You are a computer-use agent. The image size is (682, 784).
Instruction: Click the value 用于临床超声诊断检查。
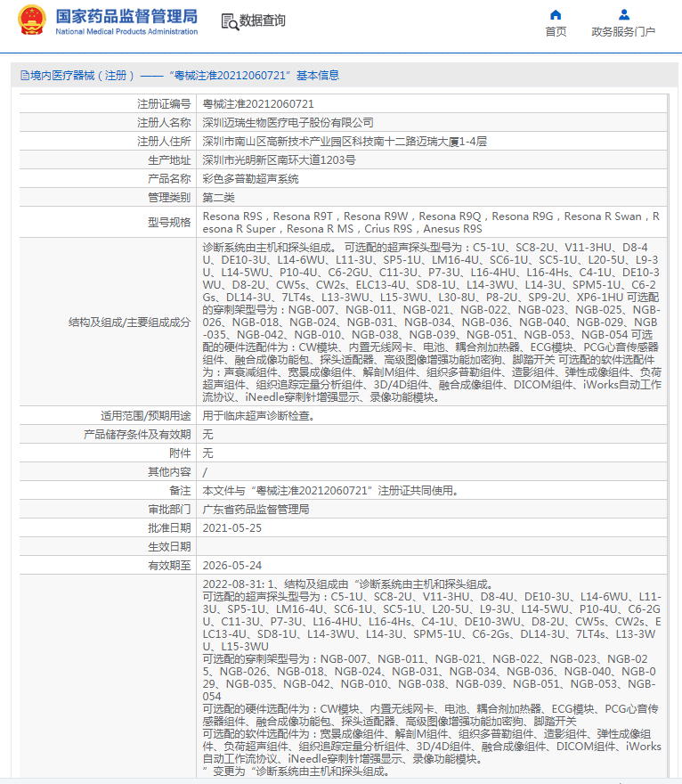click(x=259, y=416)
